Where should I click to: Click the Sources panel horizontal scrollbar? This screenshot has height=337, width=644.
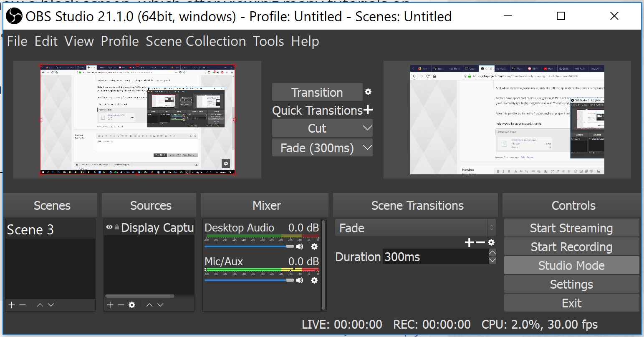139,296
